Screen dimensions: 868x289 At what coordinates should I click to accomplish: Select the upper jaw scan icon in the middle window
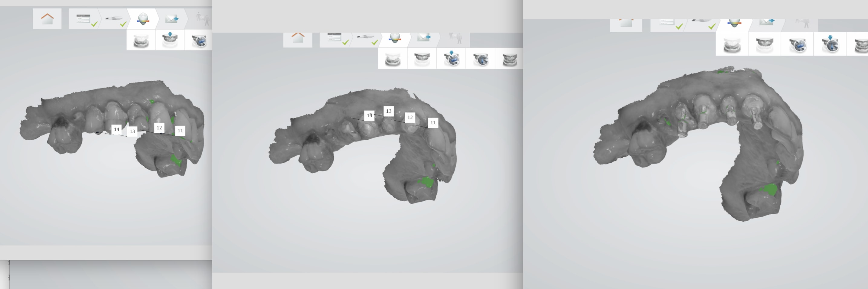pos(422,59)
